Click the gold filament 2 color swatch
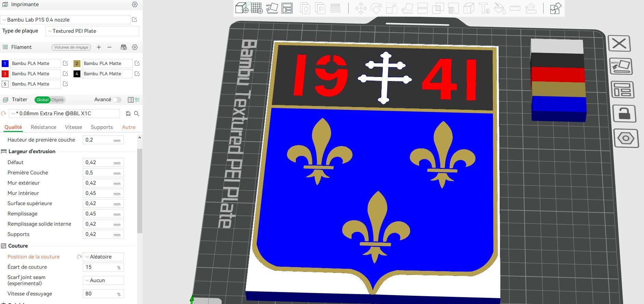Screen dimensions: 644x304 (x=77, y=64)
